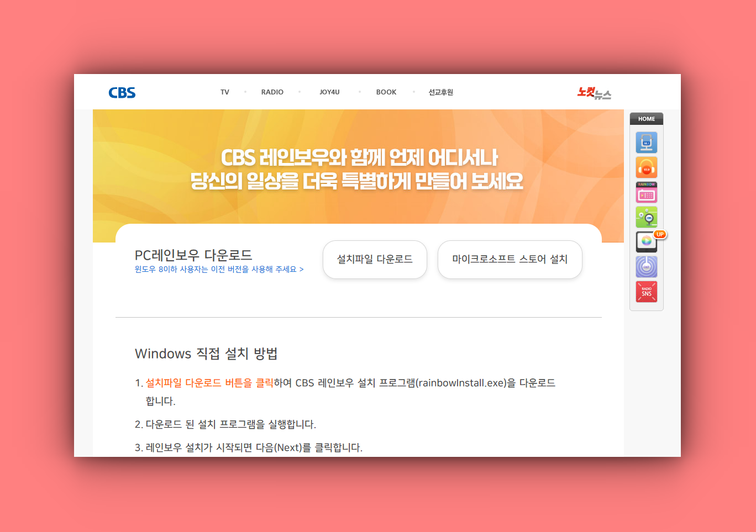Open the 윈도우 8이하 사용자 previous version link
Image resolution: width=756 pixels, height=532 pixels.
[x=219, y=269]
